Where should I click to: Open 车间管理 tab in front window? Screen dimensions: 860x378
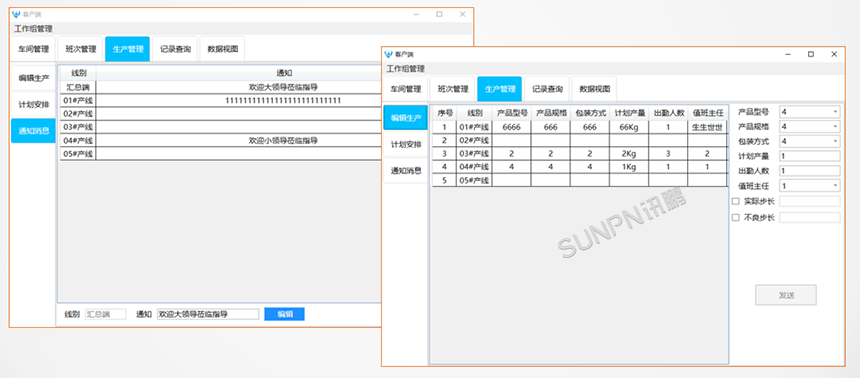[406, 89]
